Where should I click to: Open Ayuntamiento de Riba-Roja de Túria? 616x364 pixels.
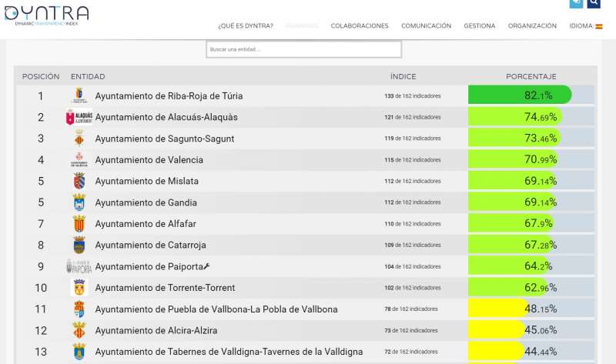169,96
